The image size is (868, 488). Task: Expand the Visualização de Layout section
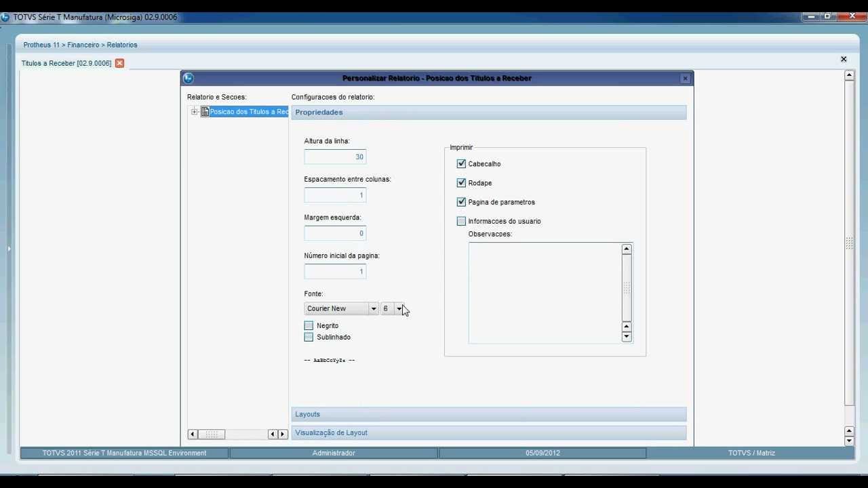click(x=489, y=432)
